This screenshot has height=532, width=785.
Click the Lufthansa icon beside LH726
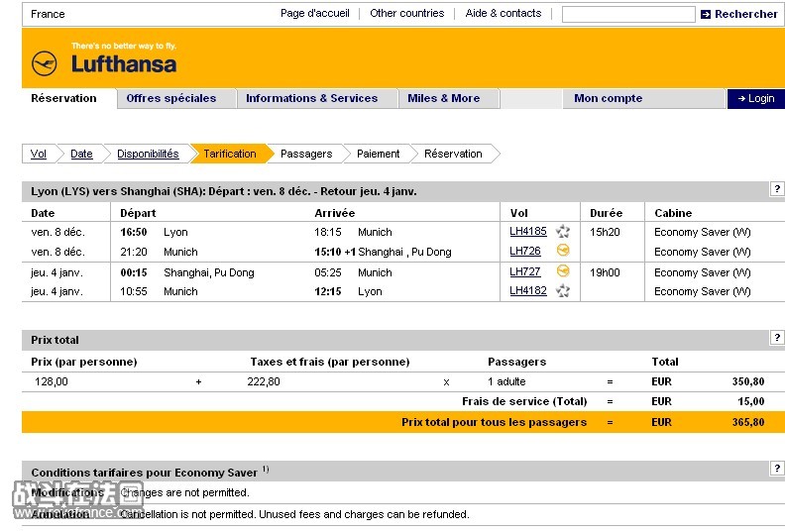click(563, 251)
